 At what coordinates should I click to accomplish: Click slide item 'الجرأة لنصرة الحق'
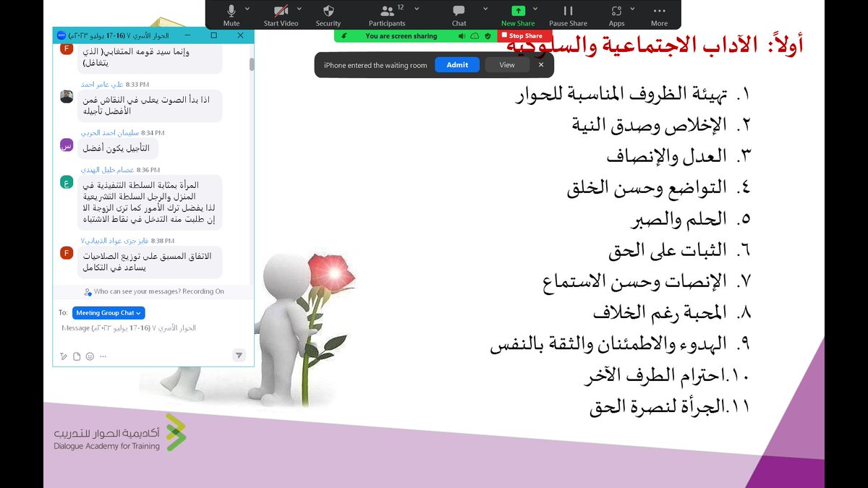click(x=658, y=407)
